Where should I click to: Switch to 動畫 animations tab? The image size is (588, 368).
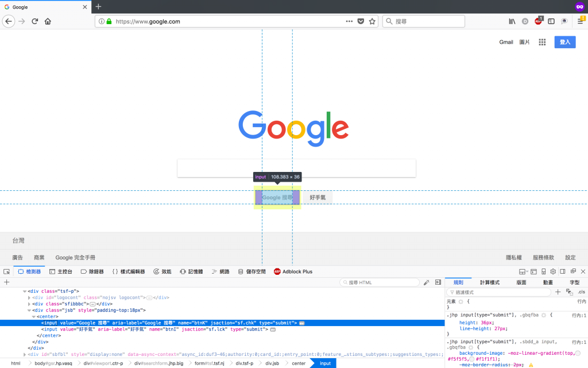pyautogui.click(x=548, y=282)
